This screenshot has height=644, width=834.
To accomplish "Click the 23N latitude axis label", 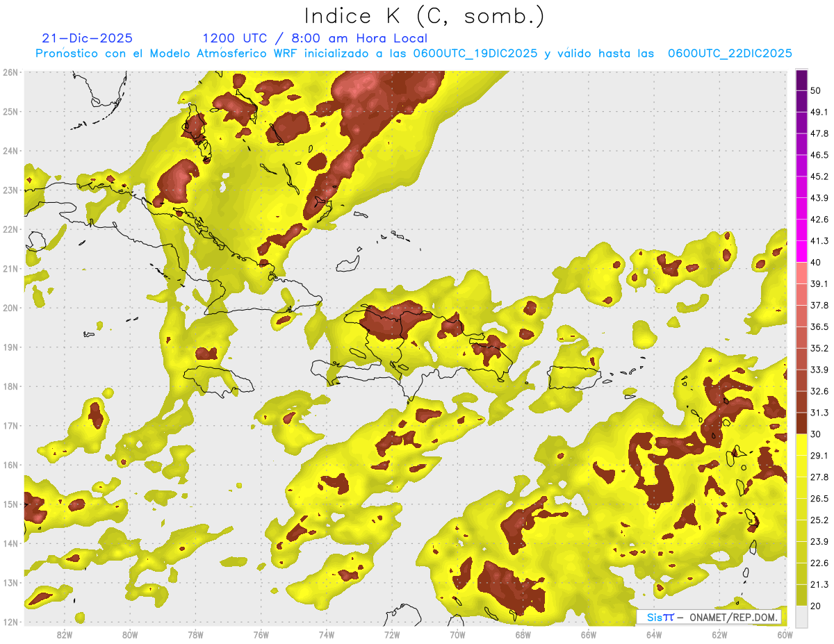I will (10, 190).
